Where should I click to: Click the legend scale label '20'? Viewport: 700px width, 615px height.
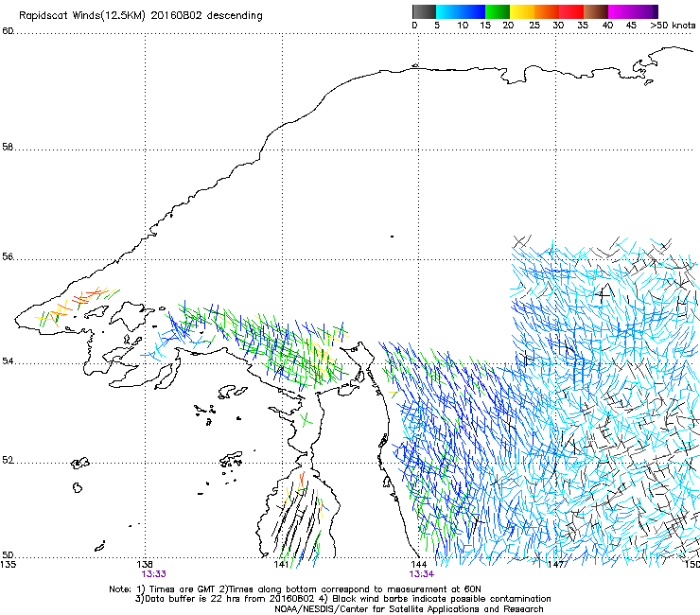point(509,26)
